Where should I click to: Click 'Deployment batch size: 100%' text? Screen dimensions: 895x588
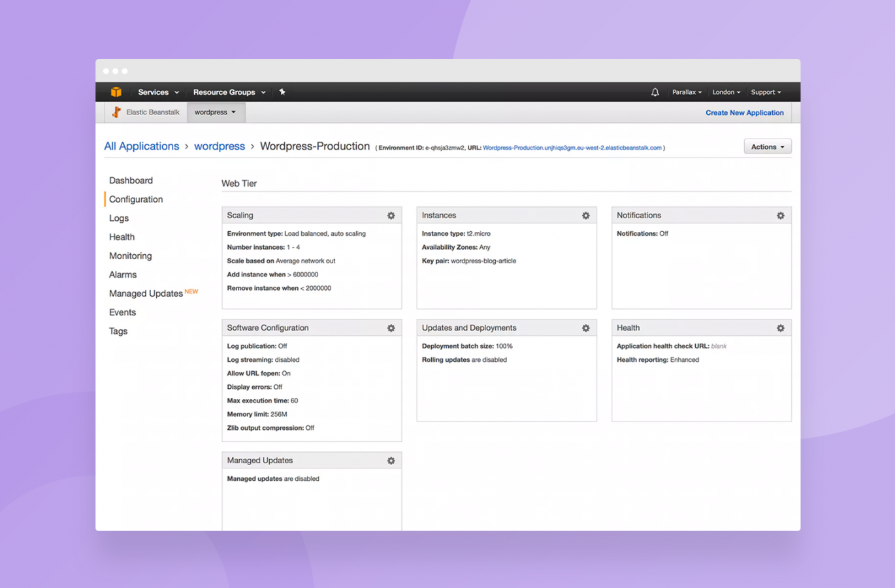coord(467,346)
